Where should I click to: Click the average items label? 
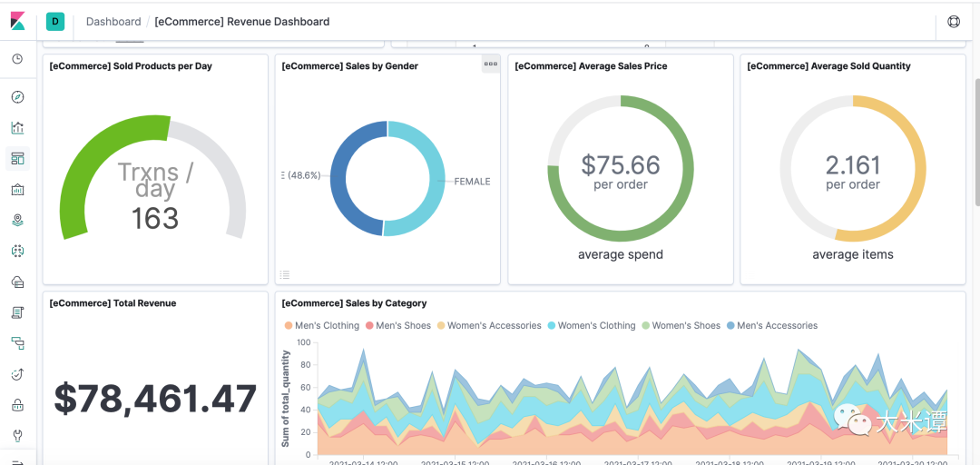[x=853, y=254]
